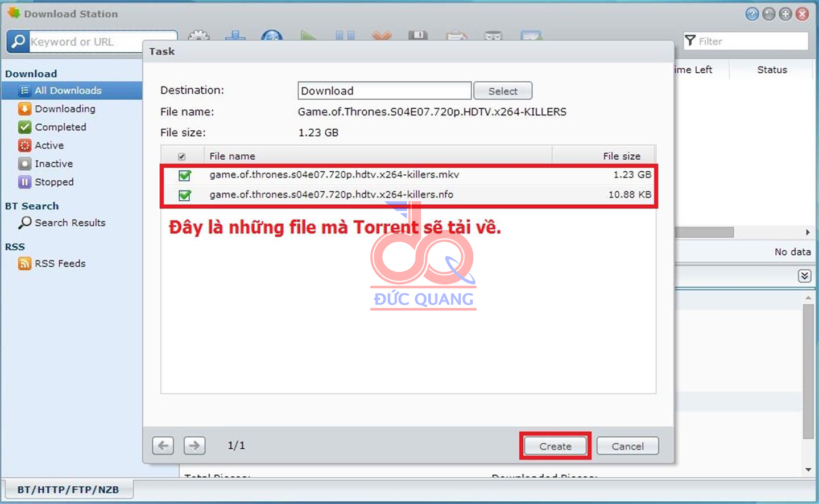Image resolution: width=819 pixels, height=504 pixels.
Task: Sort by File name column header
Action: click(378, 156)
